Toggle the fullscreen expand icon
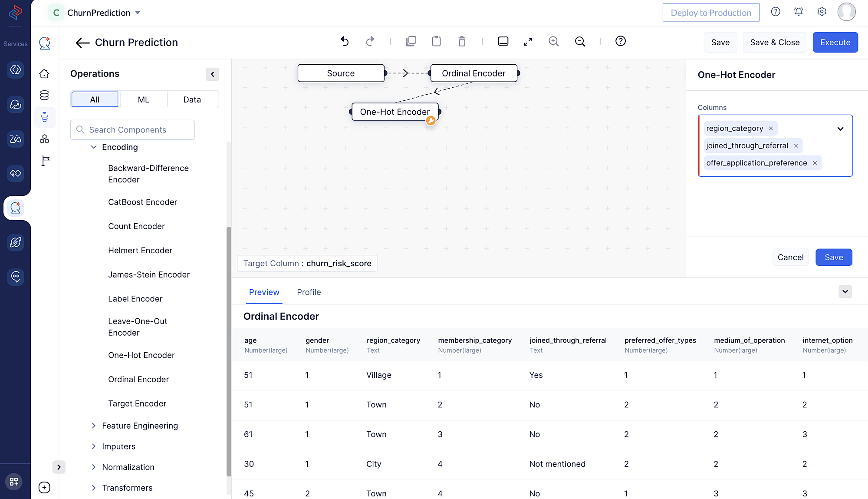The width and height of the screenshot is (868, 499). (x=528, y=41)
